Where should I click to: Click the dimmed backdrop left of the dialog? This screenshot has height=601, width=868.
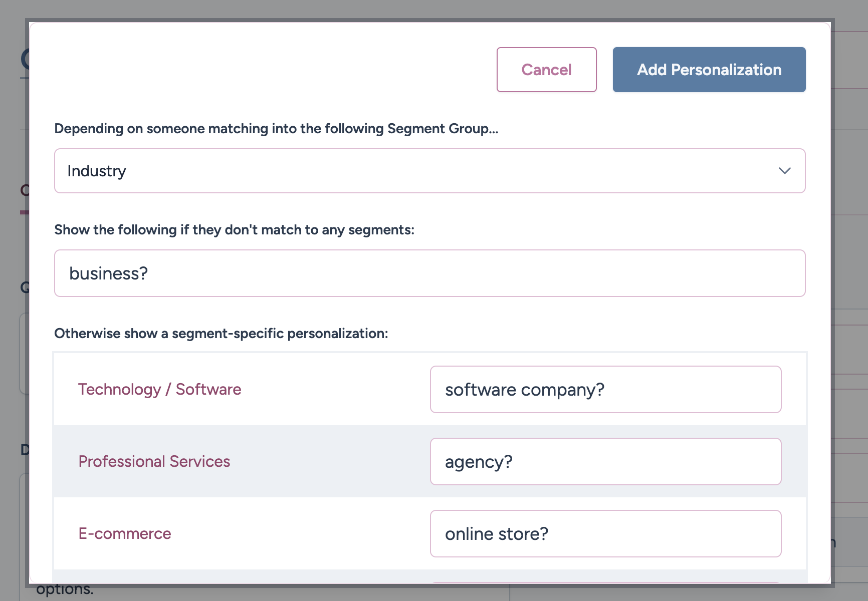tap(12, 351)
